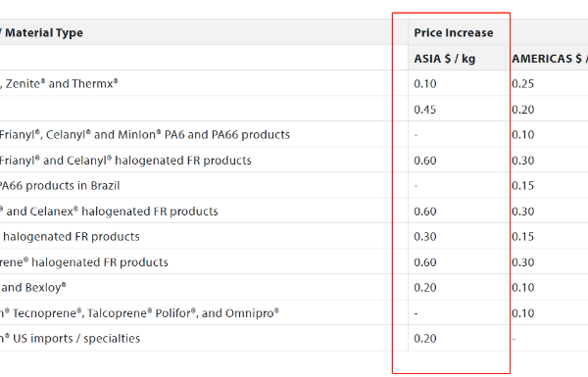Select ASIA 0.60 in Frianyl and Celanyl row
The width and height of the screenshot is (588, 377).
coord(425,161)
